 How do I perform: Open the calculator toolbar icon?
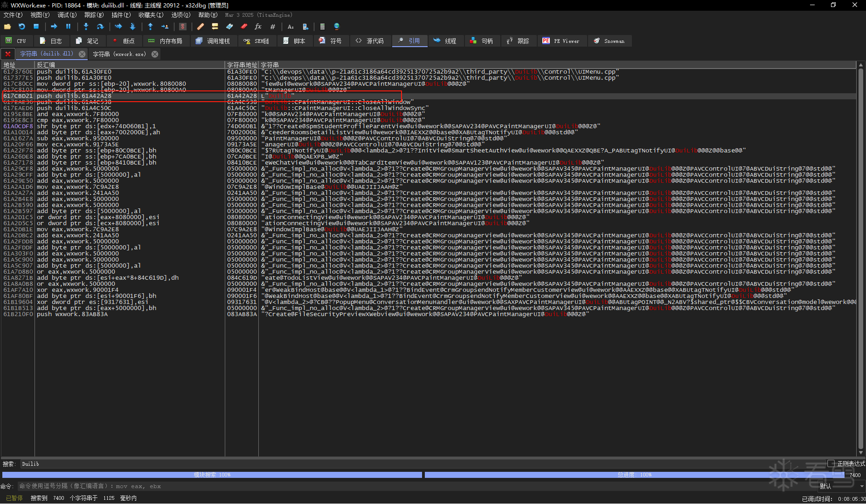[322, 27]
